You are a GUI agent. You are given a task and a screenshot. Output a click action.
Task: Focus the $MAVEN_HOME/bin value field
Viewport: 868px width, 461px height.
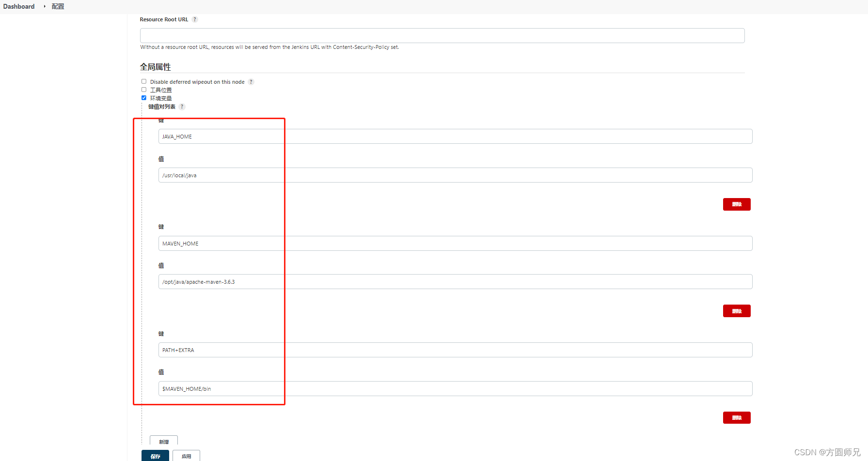click(455, 389)
